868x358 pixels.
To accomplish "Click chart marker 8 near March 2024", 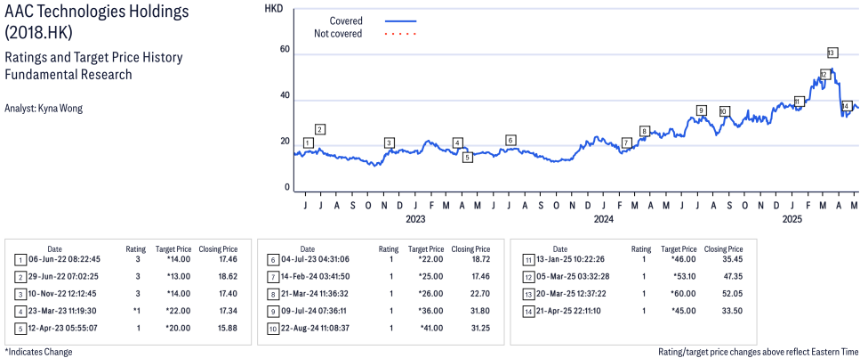I will point(644,131).
